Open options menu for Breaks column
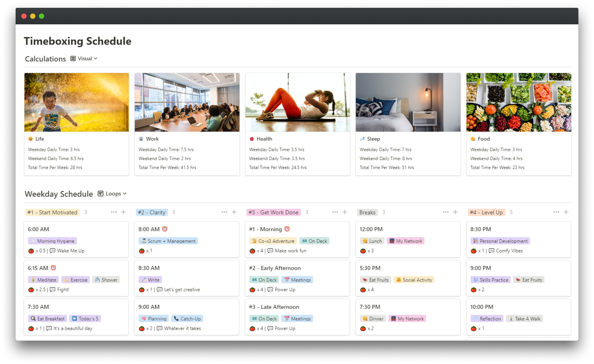This screenshot has height=364, width=594. (x=445, y=212)
